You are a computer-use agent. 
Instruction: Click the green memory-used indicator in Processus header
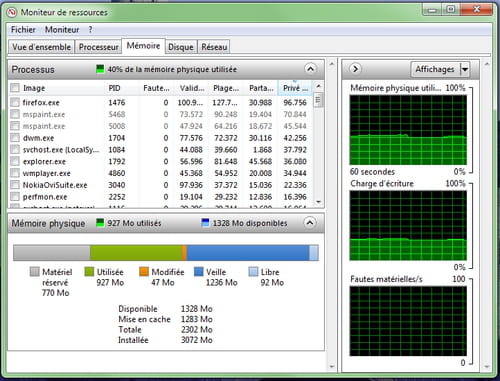pos(100,69)
